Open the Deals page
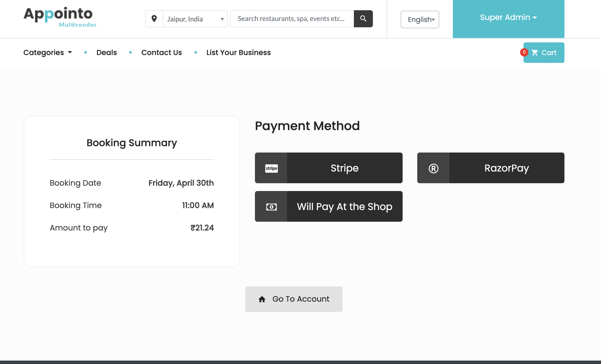The image size is (601, 364). coord(107,53)
